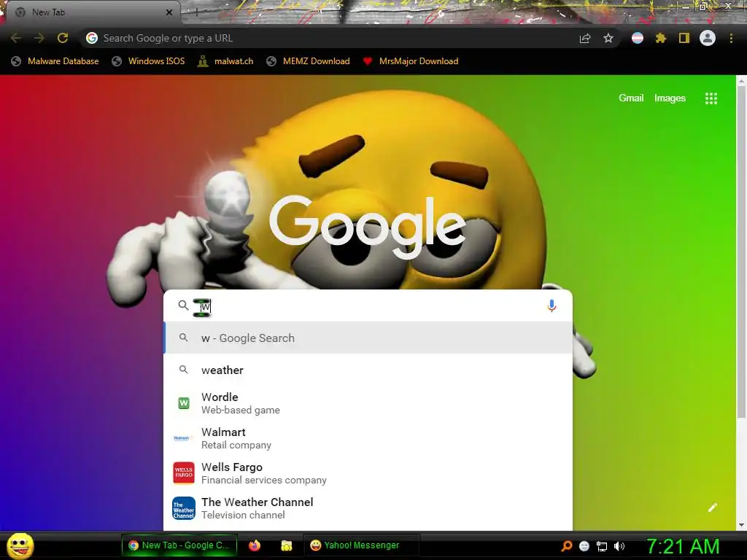Click the 7:21 AM clock

pyautogui.click(x=683, y=546)
